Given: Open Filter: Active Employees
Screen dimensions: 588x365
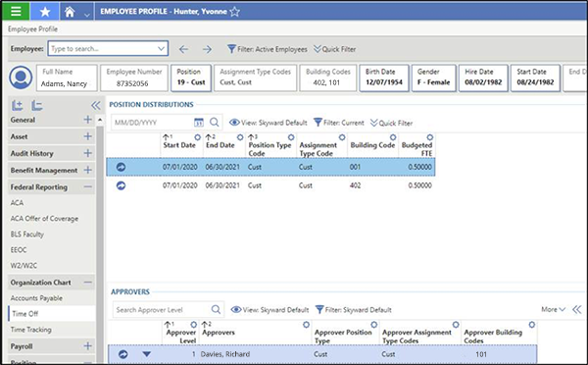Looking at the screenshot, I should coord(268,49).
